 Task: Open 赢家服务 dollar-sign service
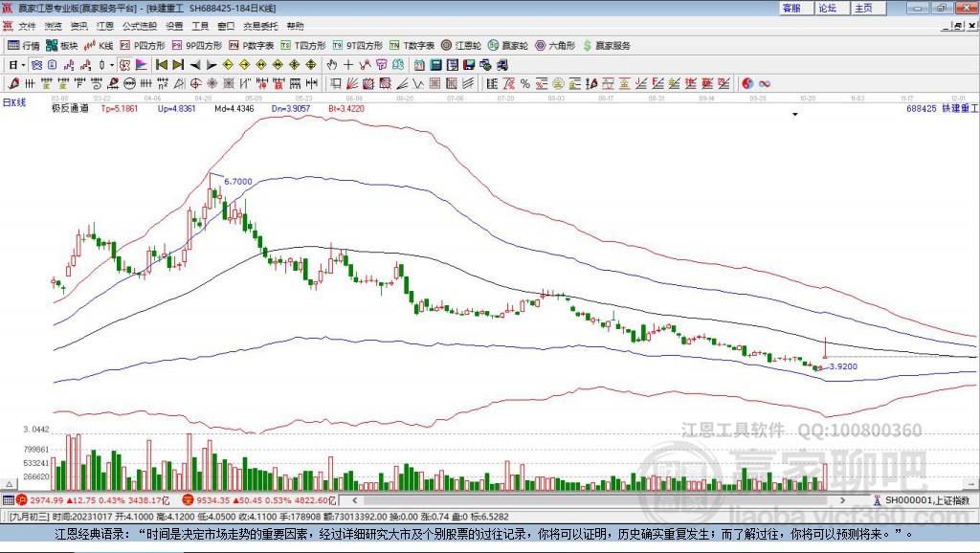click(606, 46)
